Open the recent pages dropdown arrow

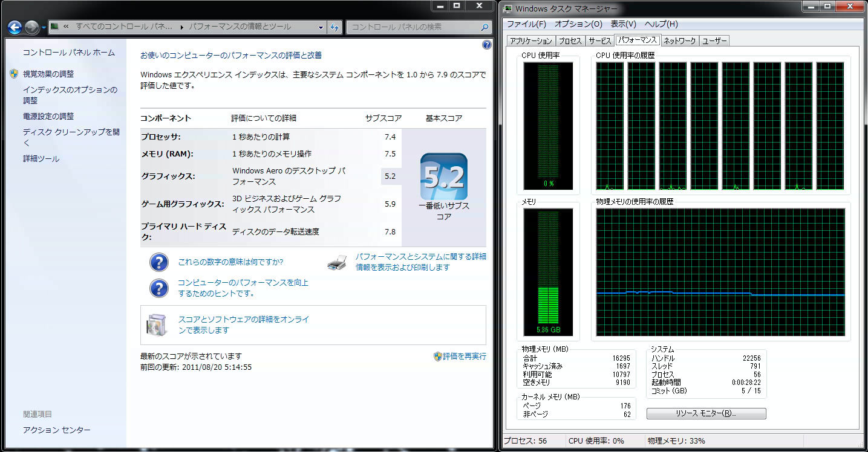tap(44, 28)
